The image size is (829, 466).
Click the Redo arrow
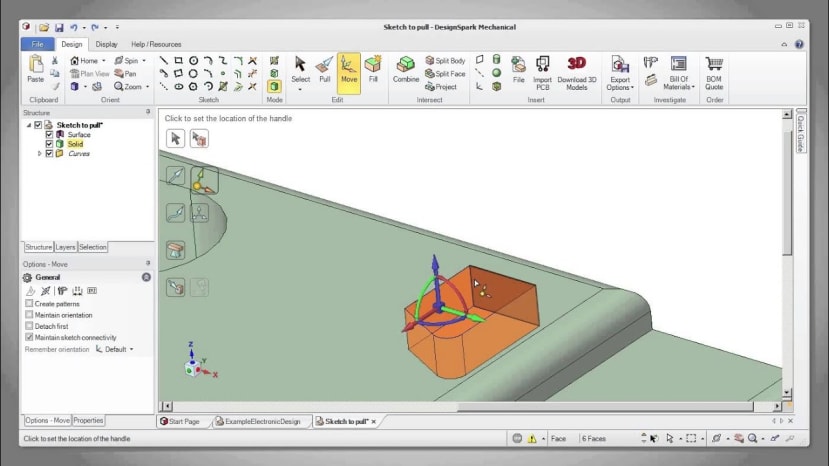95,28
